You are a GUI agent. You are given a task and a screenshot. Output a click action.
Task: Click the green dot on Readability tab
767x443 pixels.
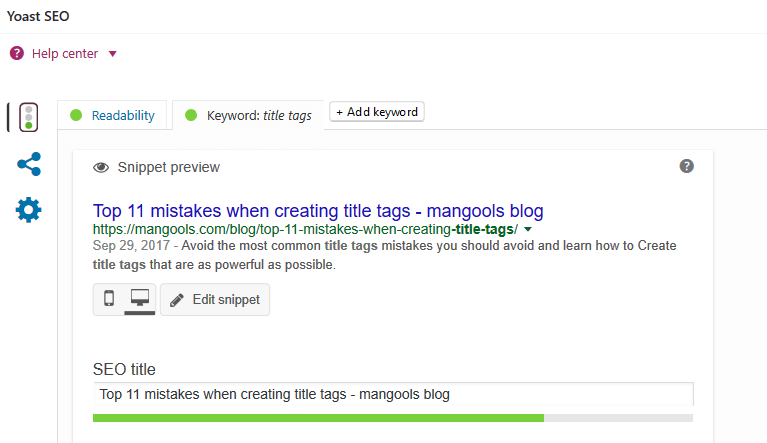tap(76, 115)
